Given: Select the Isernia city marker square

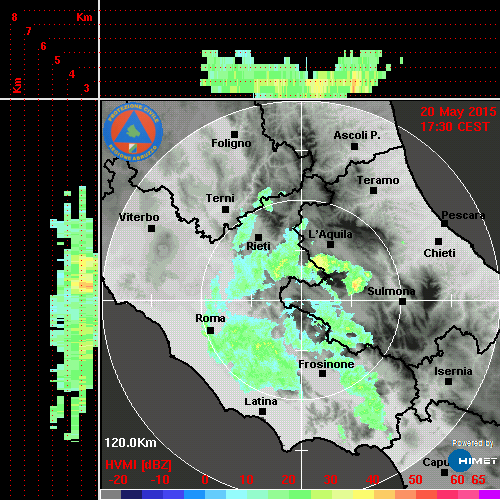Looking at the screenshot, I should click(x=448, y=381).
